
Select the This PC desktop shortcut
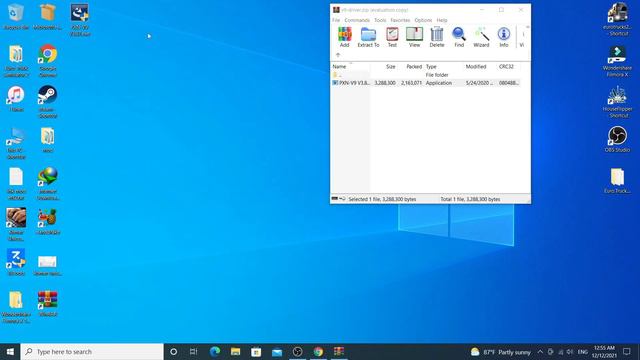pos(16,143)
